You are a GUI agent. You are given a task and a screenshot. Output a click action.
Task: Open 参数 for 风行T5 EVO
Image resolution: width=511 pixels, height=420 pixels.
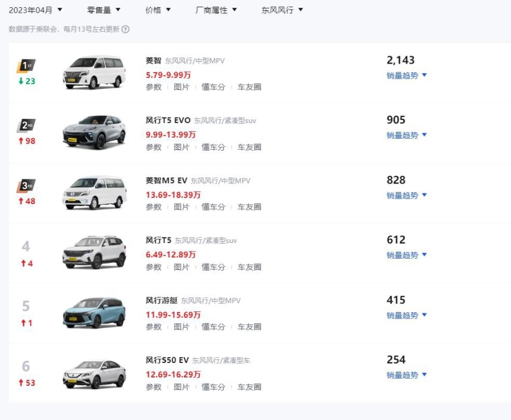coord(154,147)
